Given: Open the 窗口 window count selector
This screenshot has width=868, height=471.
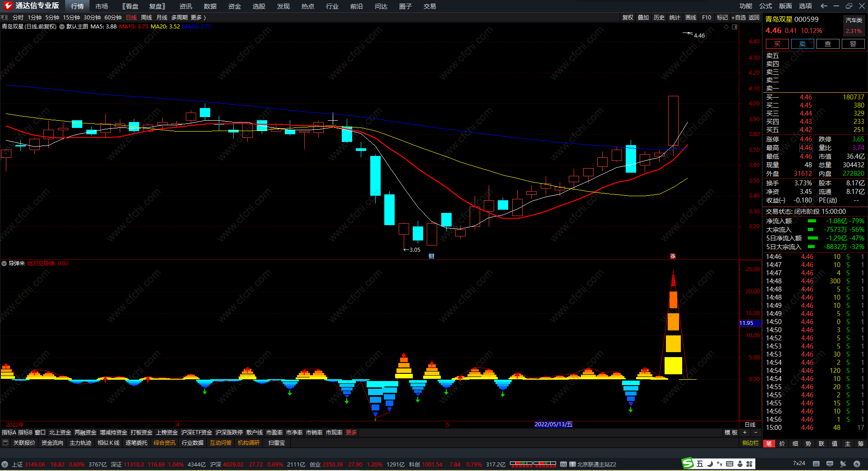Looking at the screenshot, I should tap(40, 433).
